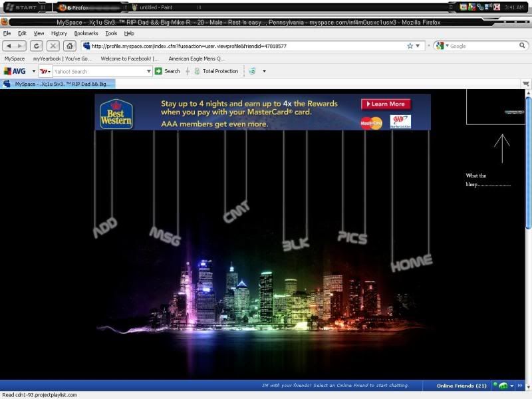
Task: Go back with the browser back arrow
Action: point(9,46)
